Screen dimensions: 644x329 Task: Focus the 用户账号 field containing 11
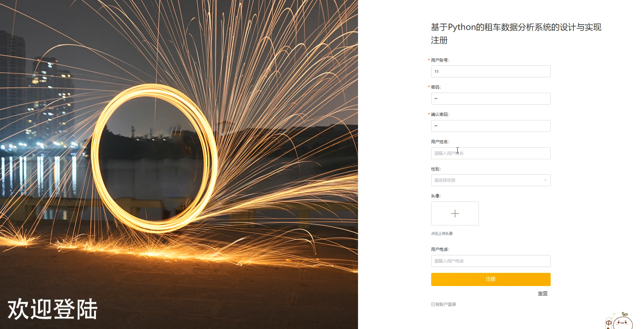[491, 71]
